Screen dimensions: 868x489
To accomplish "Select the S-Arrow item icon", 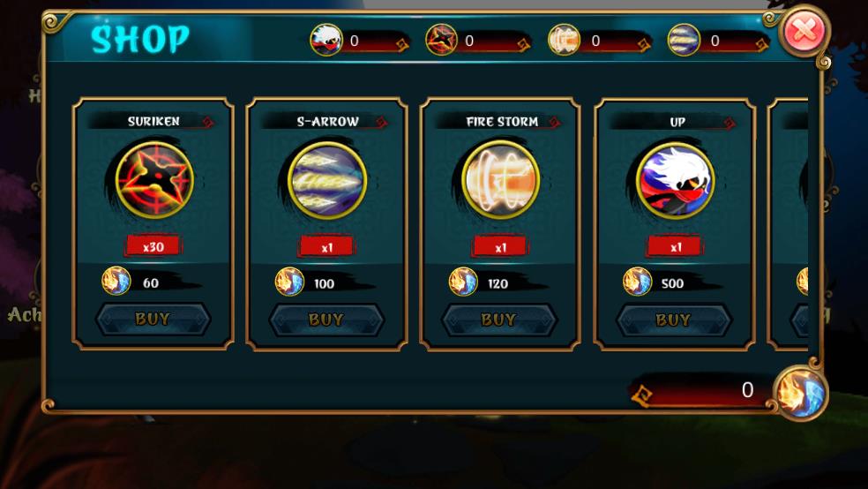I will tap(328, 181).
